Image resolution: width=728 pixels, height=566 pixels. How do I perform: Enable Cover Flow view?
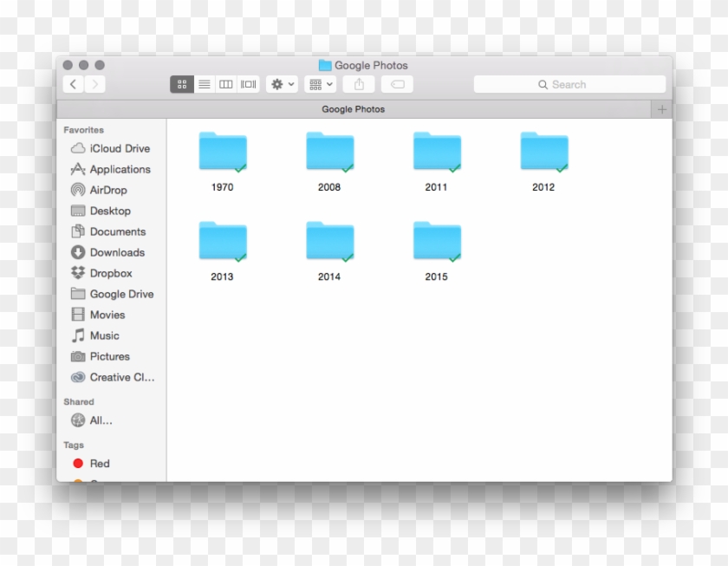[x=247, y=84]
